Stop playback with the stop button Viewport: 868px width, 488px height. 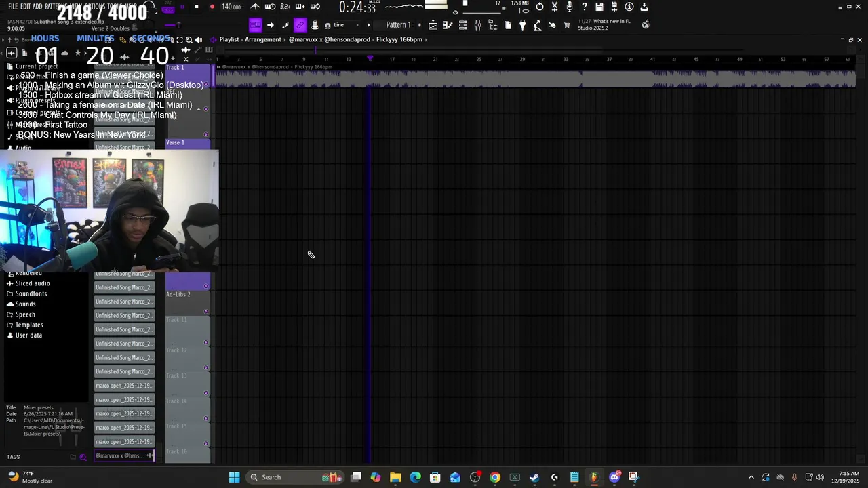click(197, 7)
